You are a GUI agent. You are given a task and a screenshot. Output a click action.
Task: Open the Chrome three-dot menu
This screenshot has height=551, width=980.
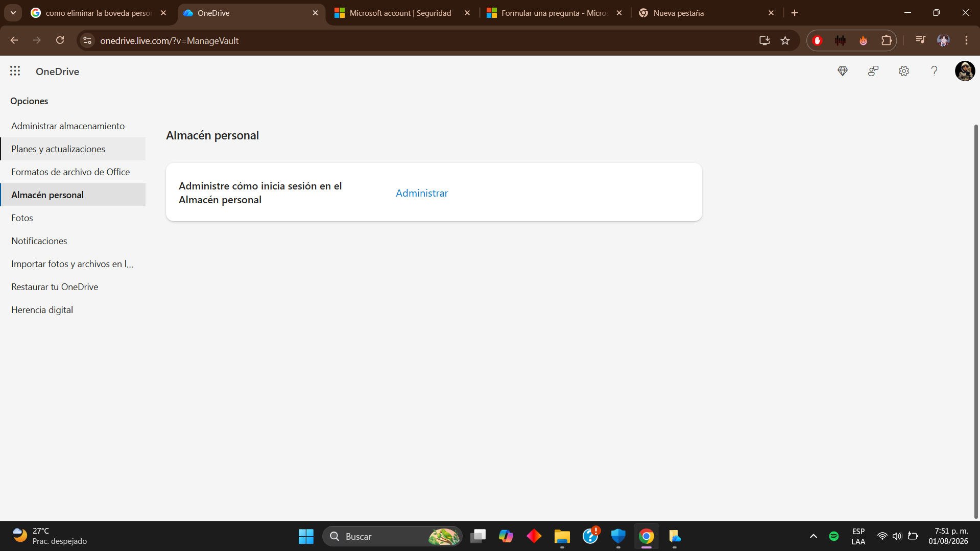(x=966, y=40)
